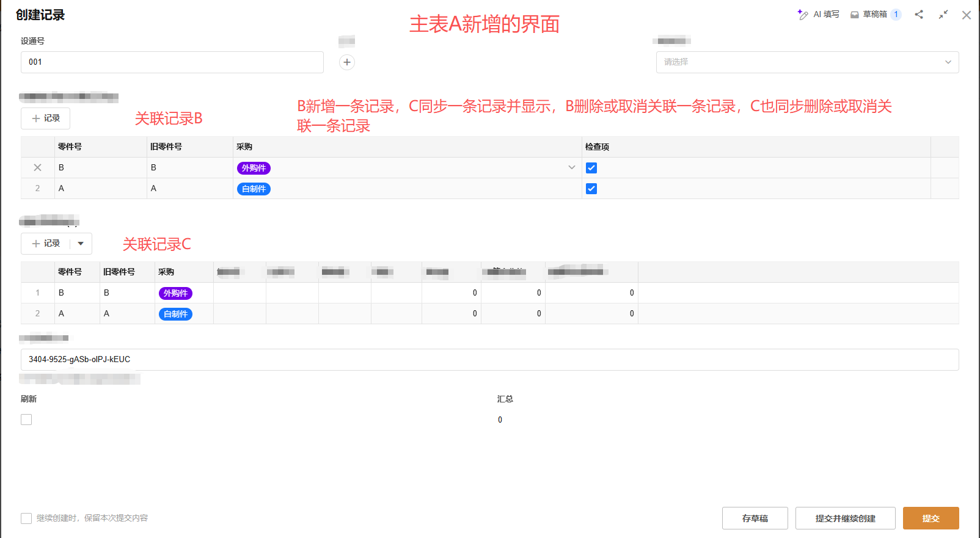The height and width of the screenshot is (538, 980).
Task: Click the share icon in header
Action: 919,15
